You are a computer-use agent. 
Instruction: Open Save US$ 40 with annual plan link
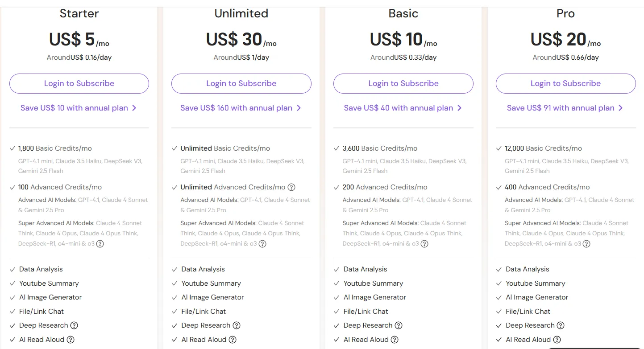[403, 108]
